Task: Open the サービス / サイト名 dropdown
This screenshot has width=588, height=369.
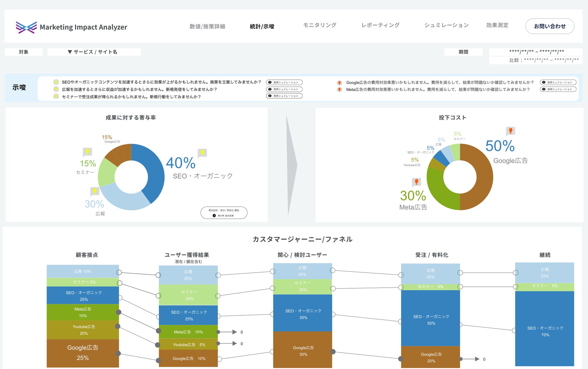Action: point(94,52)
